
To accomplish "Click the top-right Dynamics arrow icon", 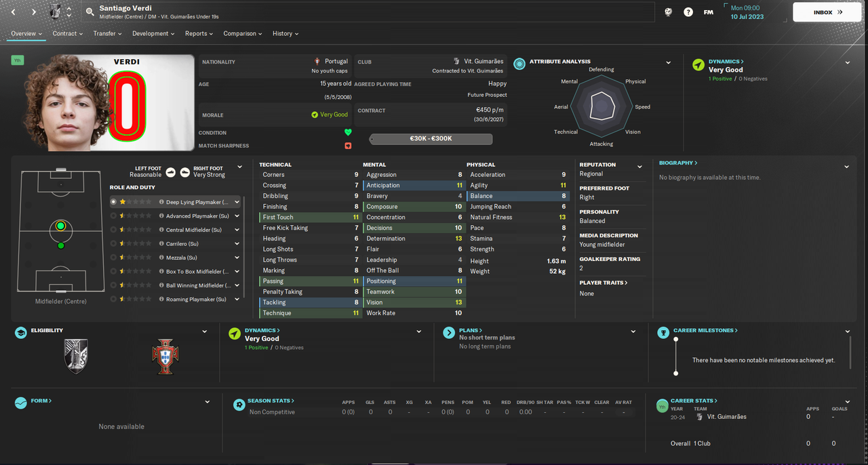I will [x=698, y=65].
